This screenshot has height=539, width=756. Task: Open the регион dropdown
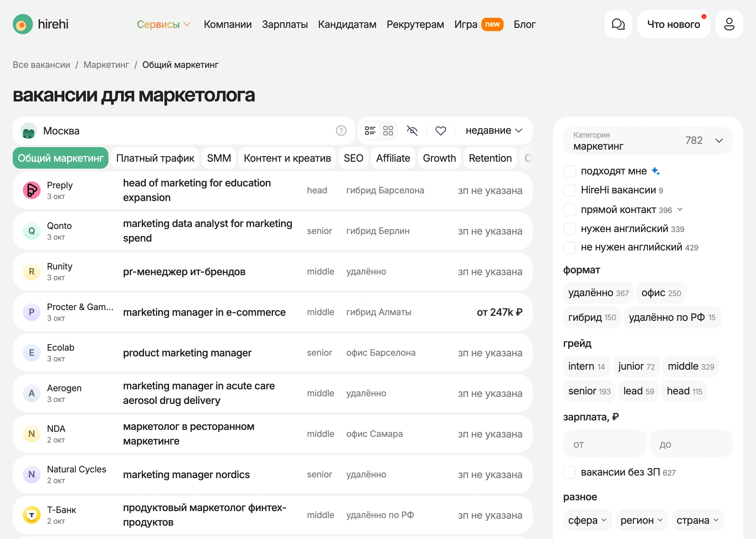click(x=642, y=520)
